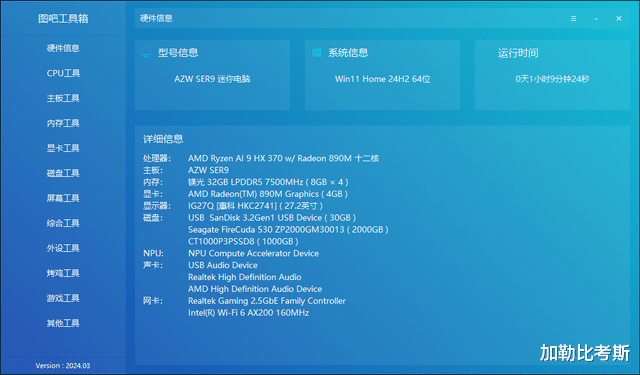Open 磁盘工具 in the sidebar
Image resolution: width=640 pixels, height=375 pixels.
point(63,173)
